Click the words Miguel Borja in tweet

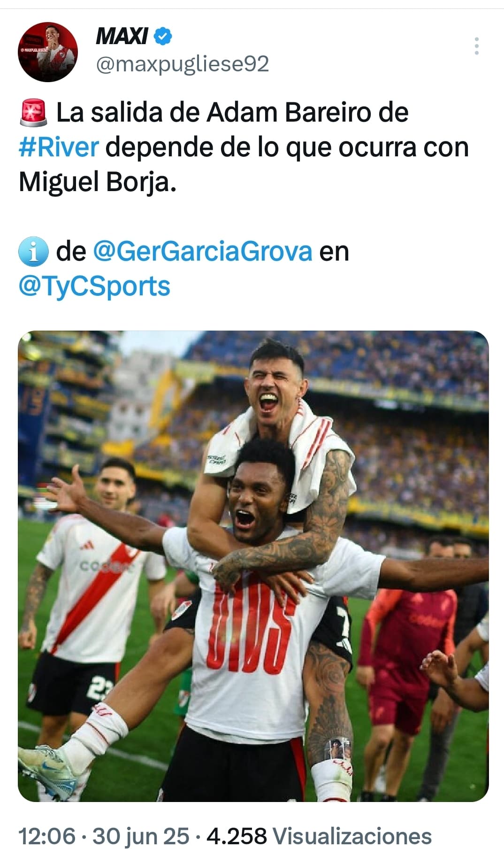97,182
